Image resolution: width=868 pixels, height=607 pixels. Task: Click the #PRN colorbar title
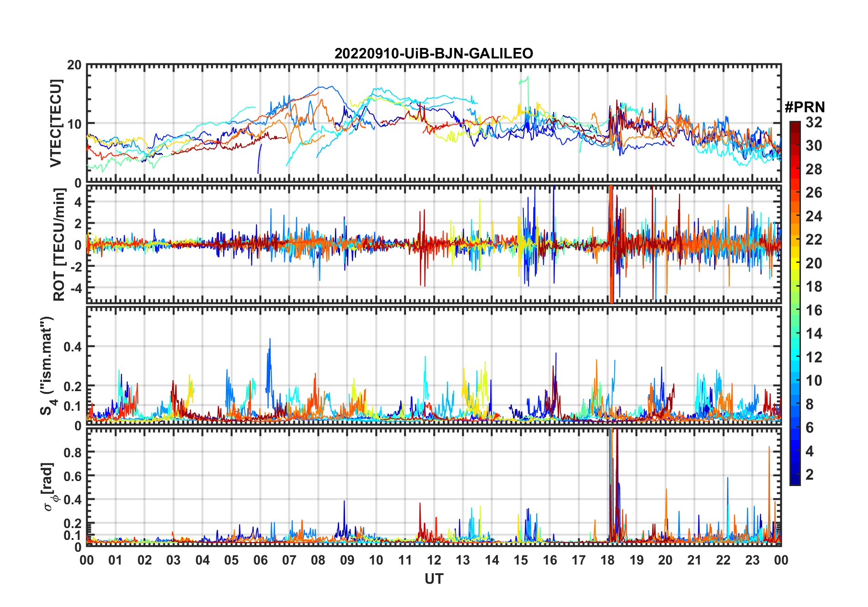pyautogui.click(x=805, y=107)
